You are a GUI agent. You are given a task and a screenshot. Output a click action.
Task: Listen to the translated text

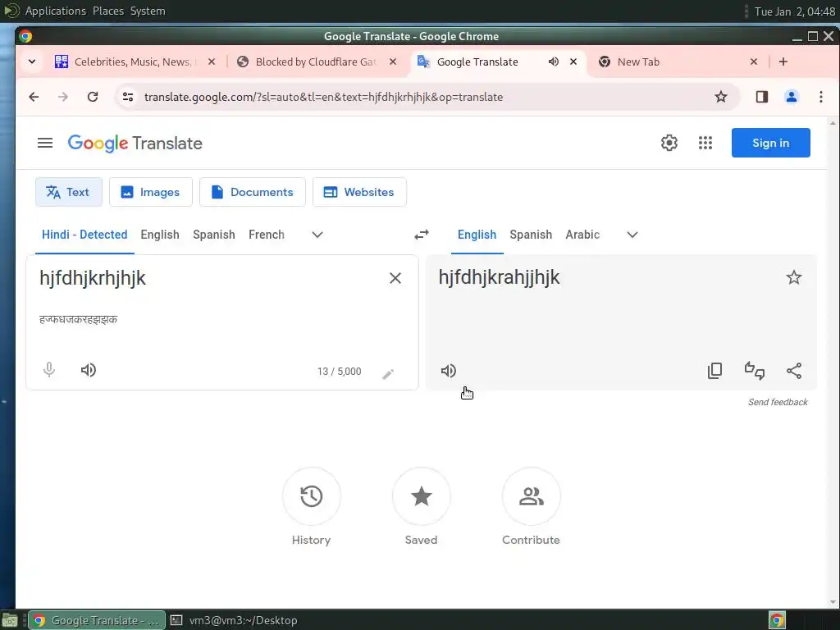click(449, 371)
